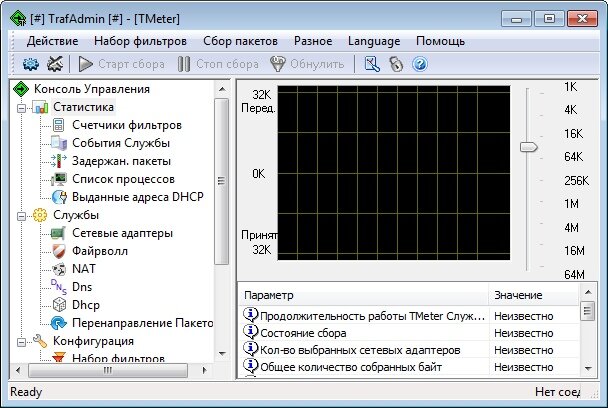608x408 pixels.
Task: Click the graph scale slider handle
Action: coord(529,147)
